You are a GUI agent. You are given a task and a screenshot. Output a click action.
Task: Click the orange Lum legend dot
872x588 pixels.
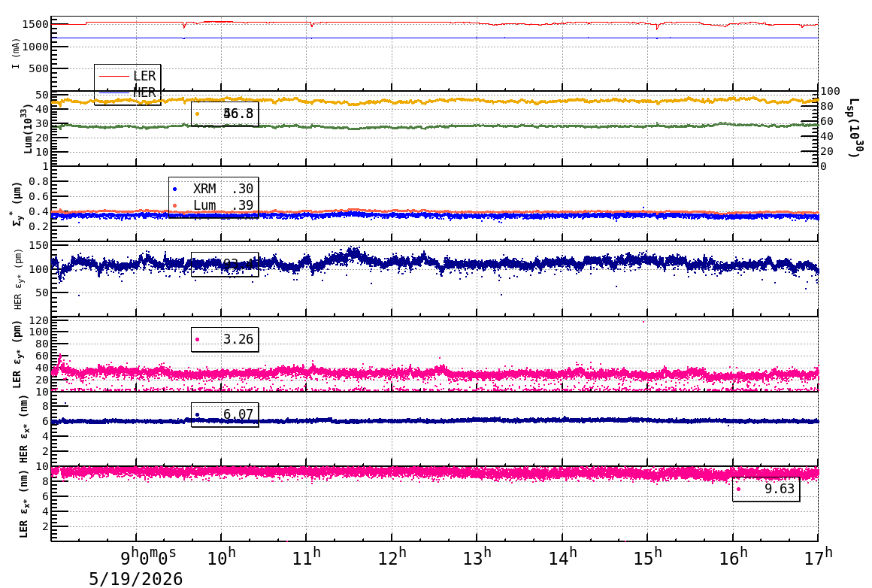coord(174,206)
